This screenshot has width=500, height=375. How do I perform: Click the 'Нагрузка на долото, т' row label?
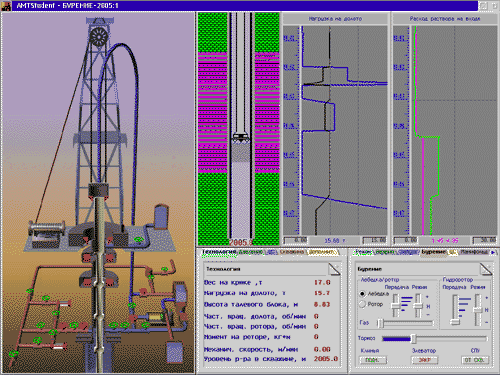click(x=245, y=293)
